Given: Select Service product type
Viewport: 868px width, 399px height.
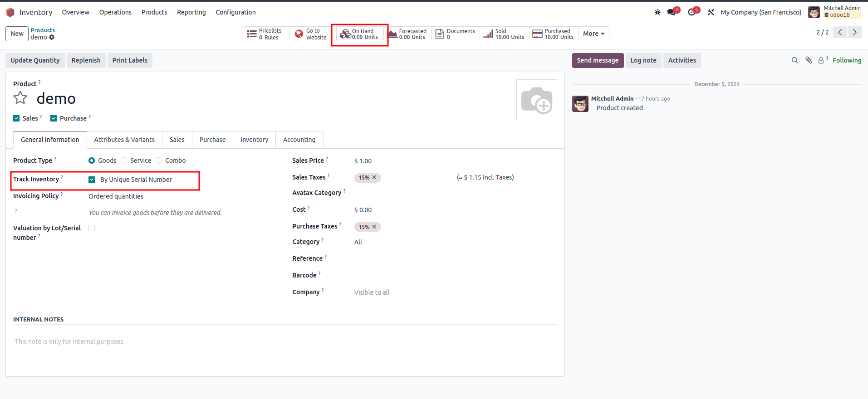Looking at the screenshot, I should pyautogui.click(x=124, y=161).
